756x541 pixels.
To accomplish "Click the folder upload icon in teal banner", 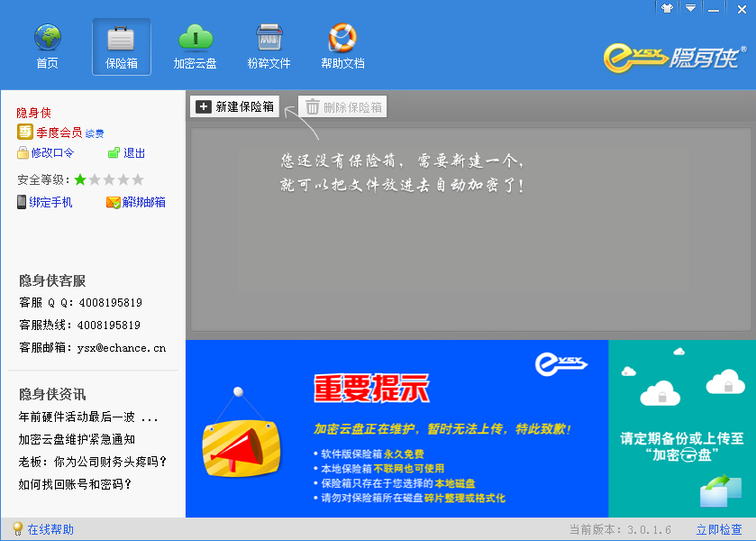I will 720,491.
